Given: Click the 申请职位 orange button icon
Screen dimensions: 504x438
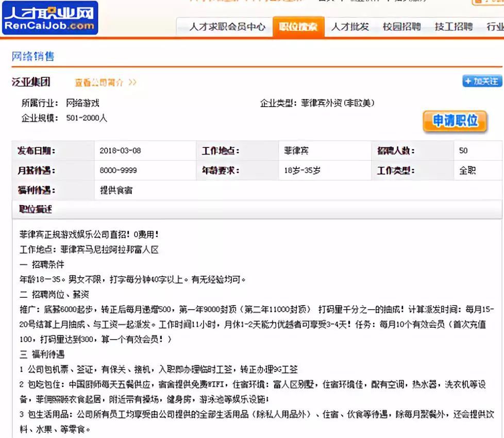Looking at the screenshot, I should pyautogui.click(x=455, y=122).
